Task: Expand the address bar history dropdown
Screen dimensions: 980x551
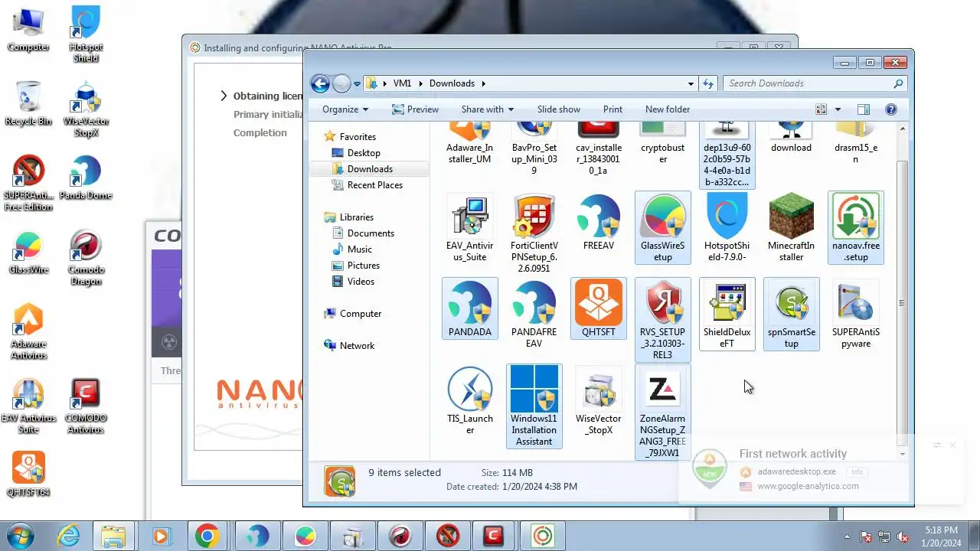Action: (x=691, y=83)
